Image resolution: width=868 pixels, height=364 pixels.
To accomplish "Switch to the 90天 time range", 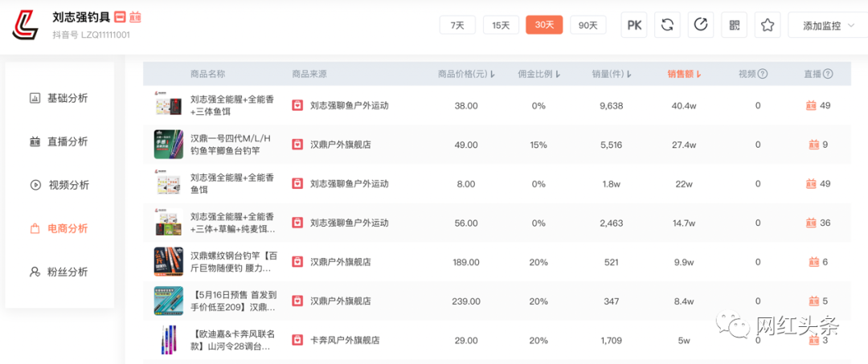I will click(x=588, y=25).
